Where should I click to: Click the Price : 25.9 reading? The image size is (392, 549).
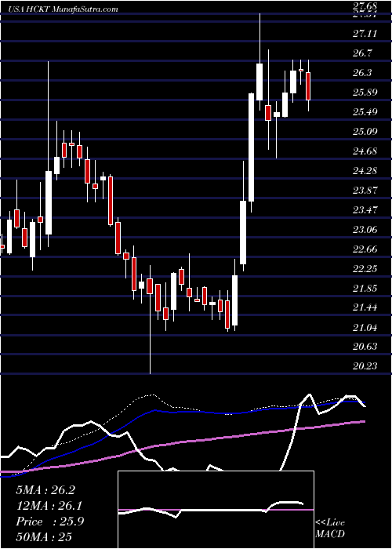coord(49,522)
